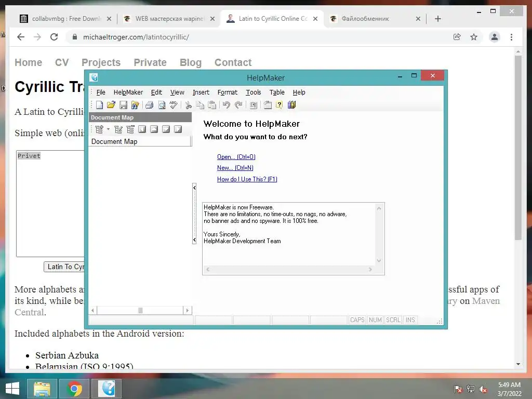
Task: Open the Format menu
Action: 228,92
